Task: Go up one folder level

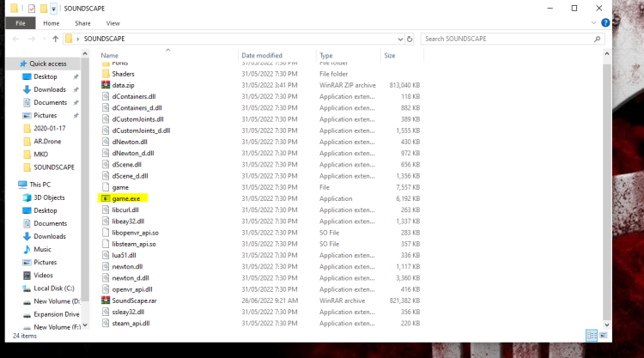Action: [56, 39]
